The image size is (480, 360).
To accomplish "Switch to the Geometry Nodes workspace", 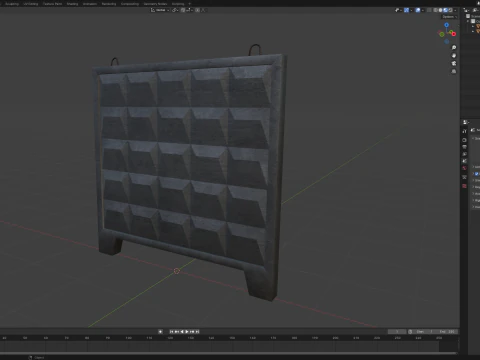I will pos(155,4).
